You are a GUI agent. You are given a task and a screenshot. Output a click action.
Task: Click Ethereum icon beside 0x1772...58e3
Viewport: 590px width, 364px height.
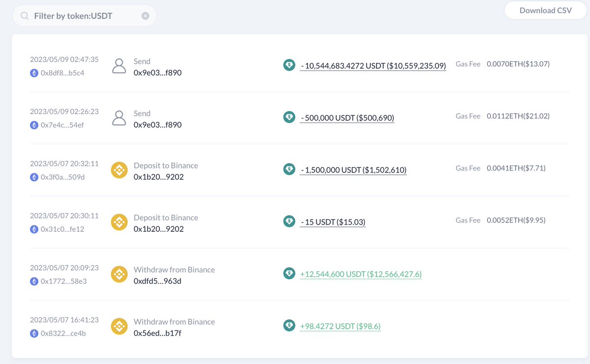34,281
